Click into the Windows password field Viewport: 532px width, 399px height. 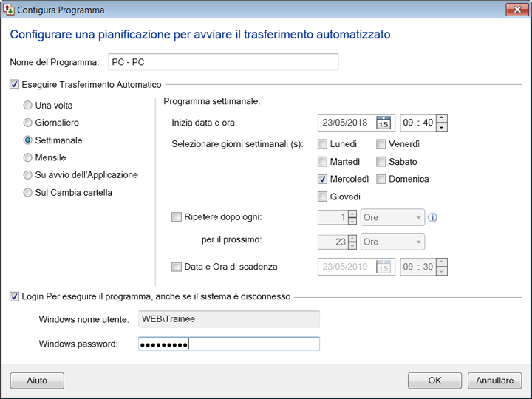tap(228, 344)
